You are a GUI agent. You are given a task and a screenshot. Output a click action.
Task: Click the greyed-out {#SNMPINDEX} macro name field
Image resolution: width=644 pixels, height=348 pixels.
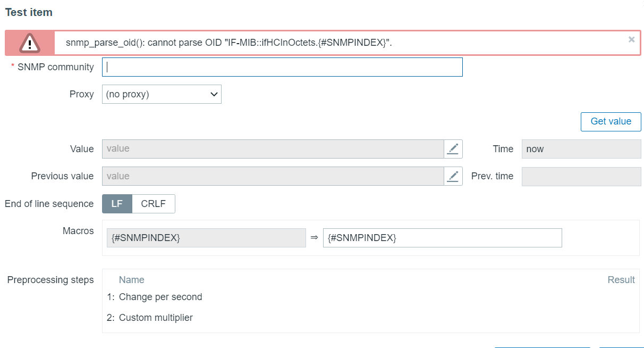pos(206,238)
